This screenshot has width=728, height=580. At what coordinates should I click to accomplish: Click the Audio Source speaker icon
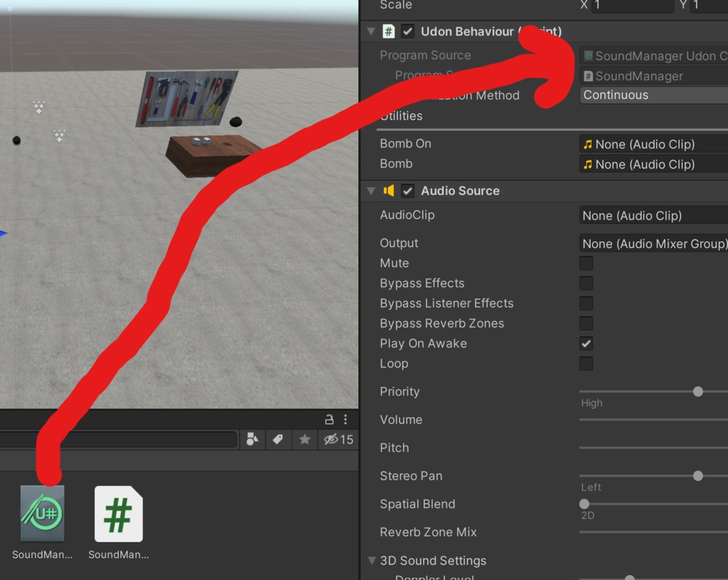pyautogui.click(x=389, y=190)
